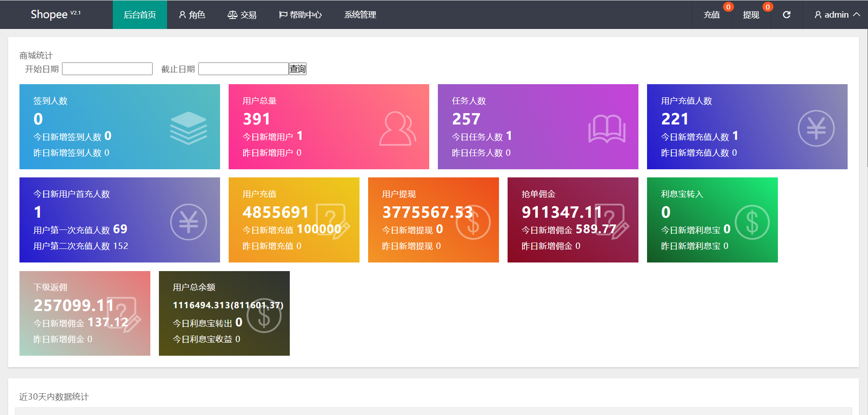Open the 角色 menu
Image resolution: width=868 pixels, height=415 pixels.
point(192,14)
